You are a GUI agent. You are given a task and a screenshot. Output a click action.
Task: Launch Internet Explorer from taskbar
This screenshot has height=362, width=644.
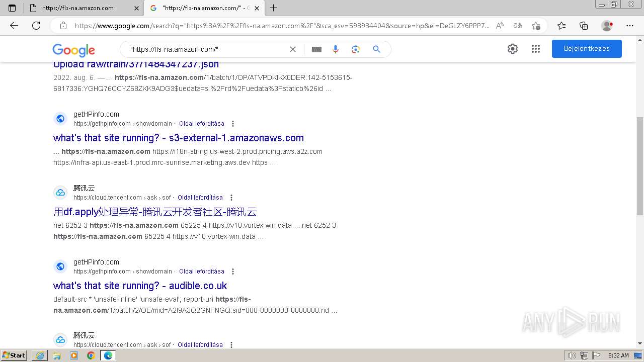[40, 355]
